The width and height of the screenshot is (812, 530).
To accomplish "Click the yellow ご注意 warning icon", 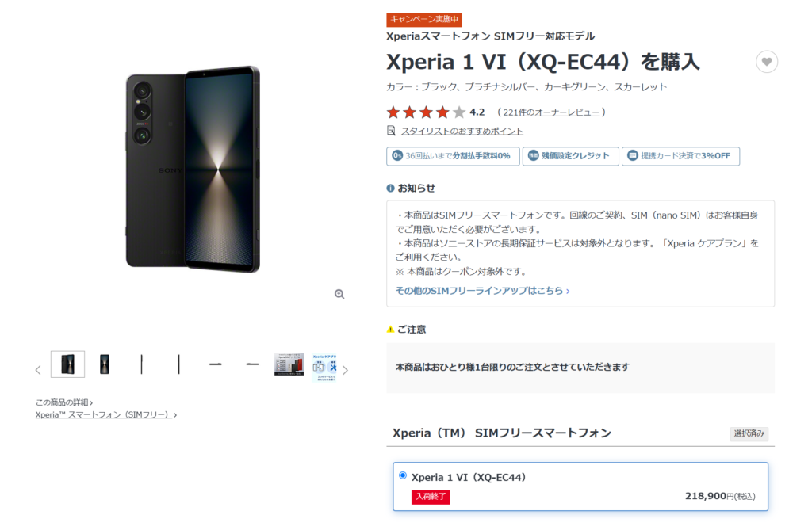I will pos(390,330).
